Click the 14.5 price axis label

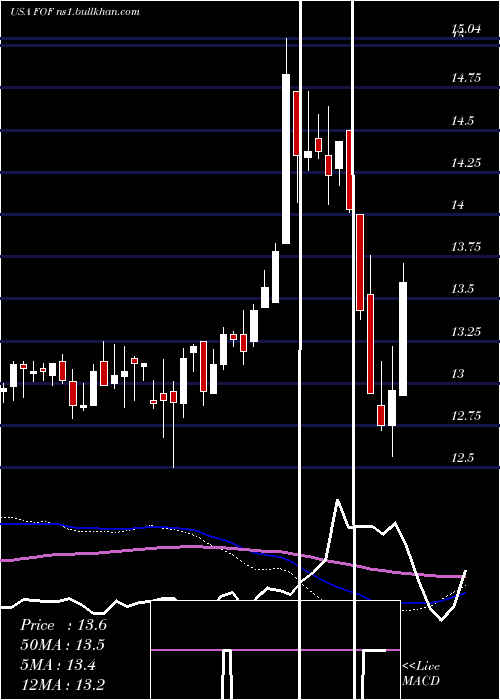pos(462,121)
